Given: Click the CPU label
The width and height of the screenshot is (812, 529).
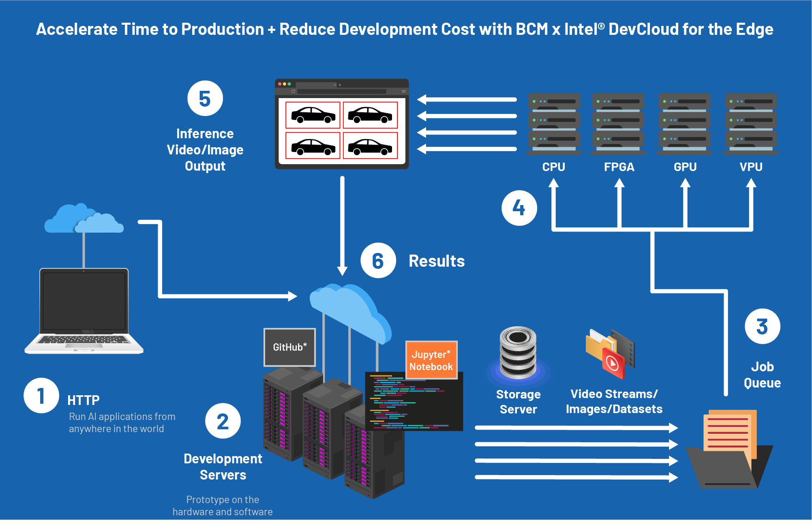Looking at the screenshot, I should pos(554,167).
